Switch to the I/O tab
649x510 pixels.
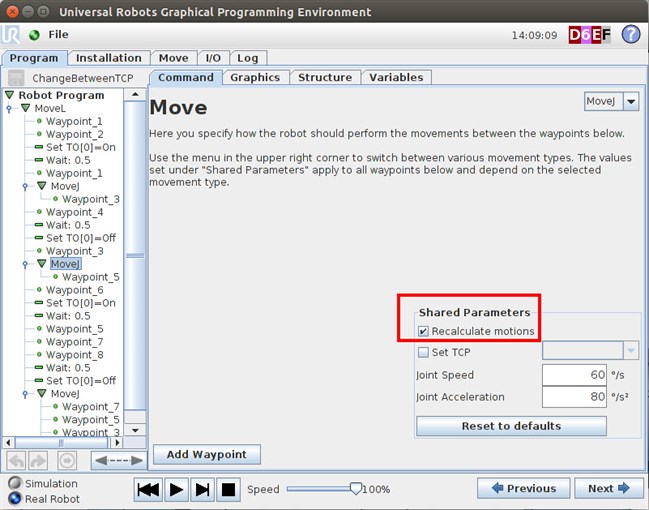(x=213, y=58)
